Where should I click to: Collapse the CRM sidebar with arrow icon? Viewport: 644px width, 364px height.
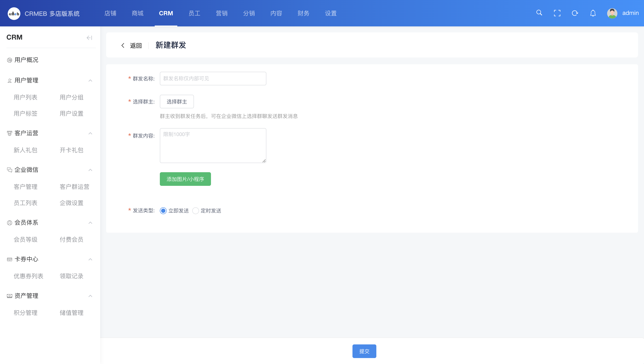[89, 38]
